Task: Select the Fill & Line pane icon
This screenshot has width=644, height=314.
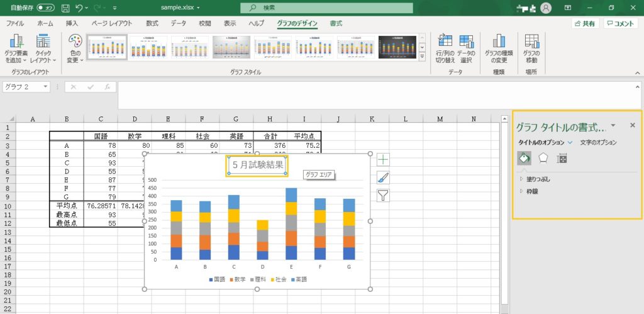Action: (523, 158)
